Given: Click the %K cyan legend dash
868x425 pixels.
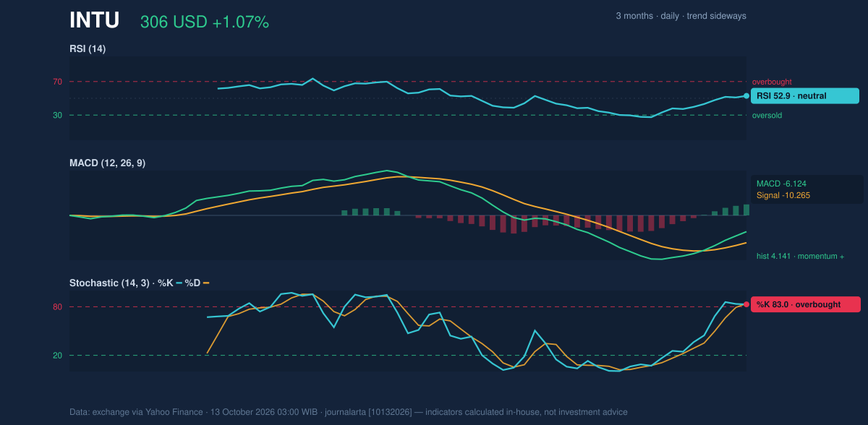Looking at the screenshot, I should [179, 283].
